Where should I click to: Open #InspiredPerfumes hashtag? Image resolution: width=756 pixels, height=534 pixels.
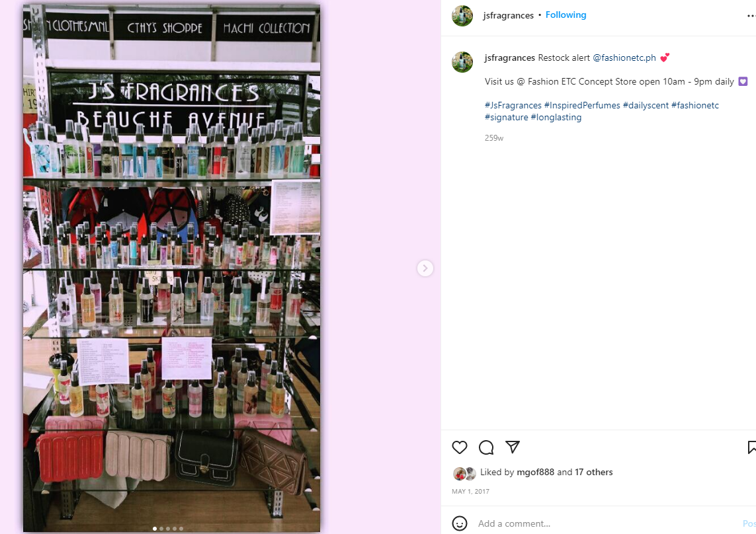tap(582, 105)
